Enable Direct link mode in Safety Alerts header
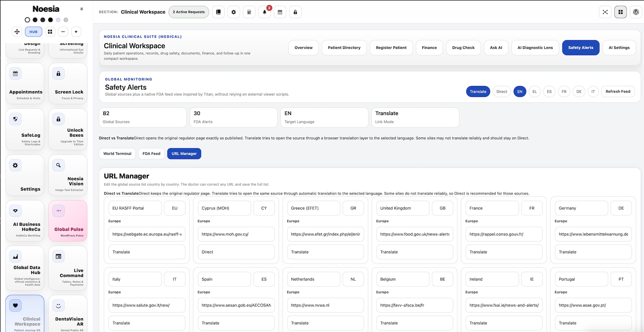644x332 pixels. 502,92
